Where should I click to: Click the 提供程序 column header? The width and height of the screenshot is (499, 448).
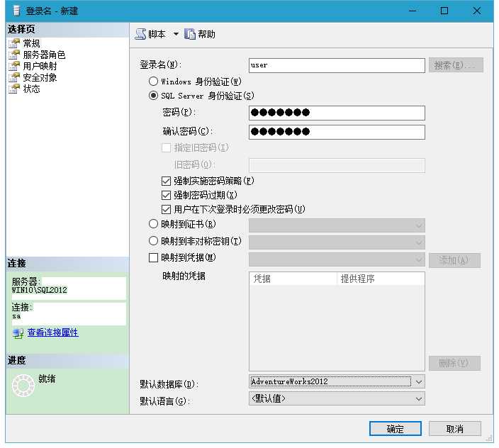[x=381, y=279]
